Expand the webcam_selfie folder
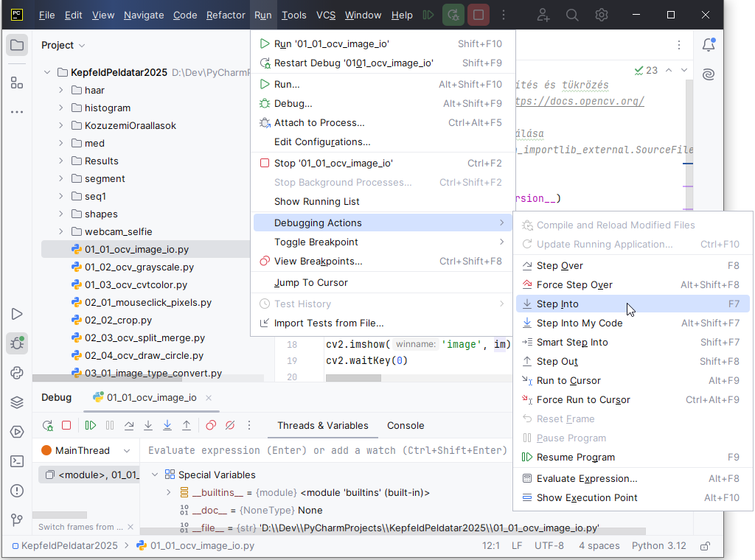Viewport: 755px width, 560px height. tap(60, 231)
